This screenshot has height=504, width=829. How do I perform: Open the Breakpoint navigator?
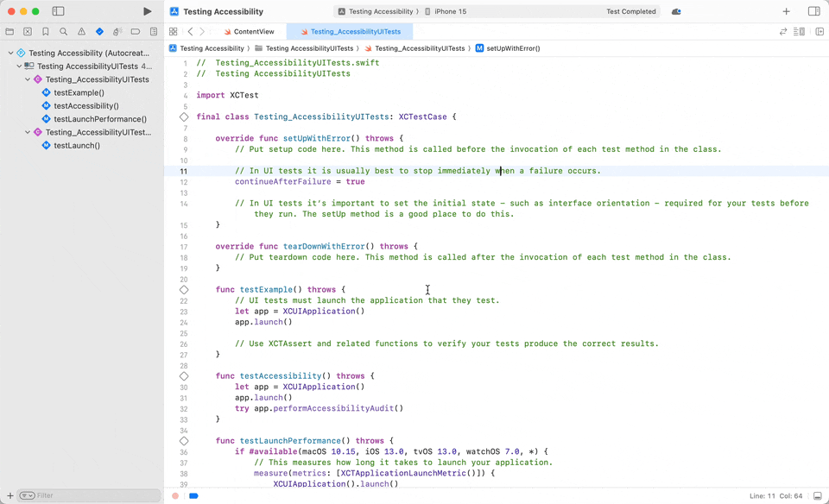pos(136,31)
